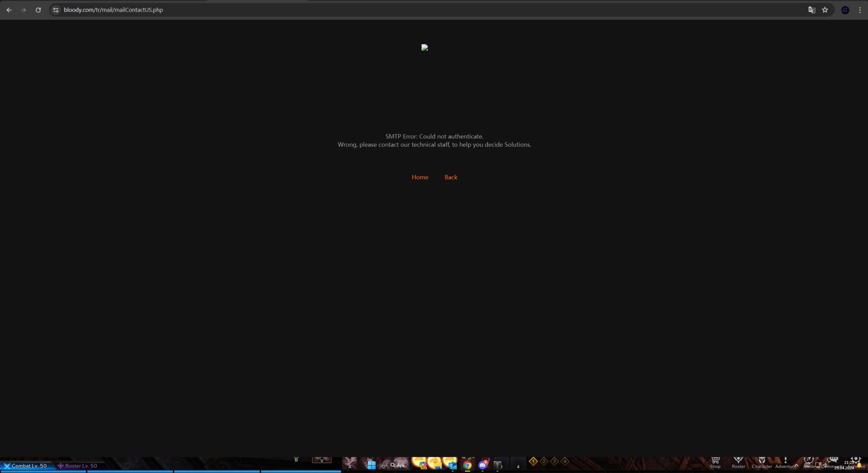
Task: Select the Roster Lv. 50 tab
Action: (78, 466)
